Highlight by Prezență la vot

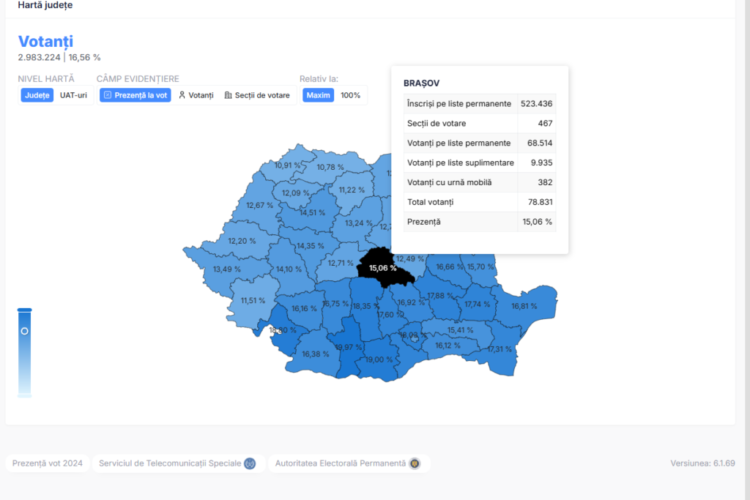135,95
